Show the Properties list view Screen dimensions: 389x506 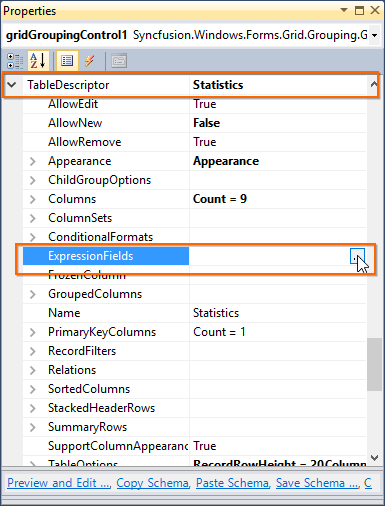tap(67, 61)
